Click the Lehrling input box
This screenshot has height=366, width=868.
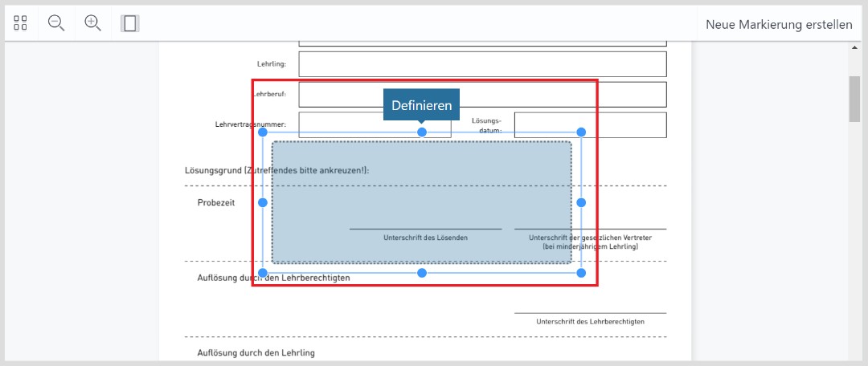(x=482, y=64)
